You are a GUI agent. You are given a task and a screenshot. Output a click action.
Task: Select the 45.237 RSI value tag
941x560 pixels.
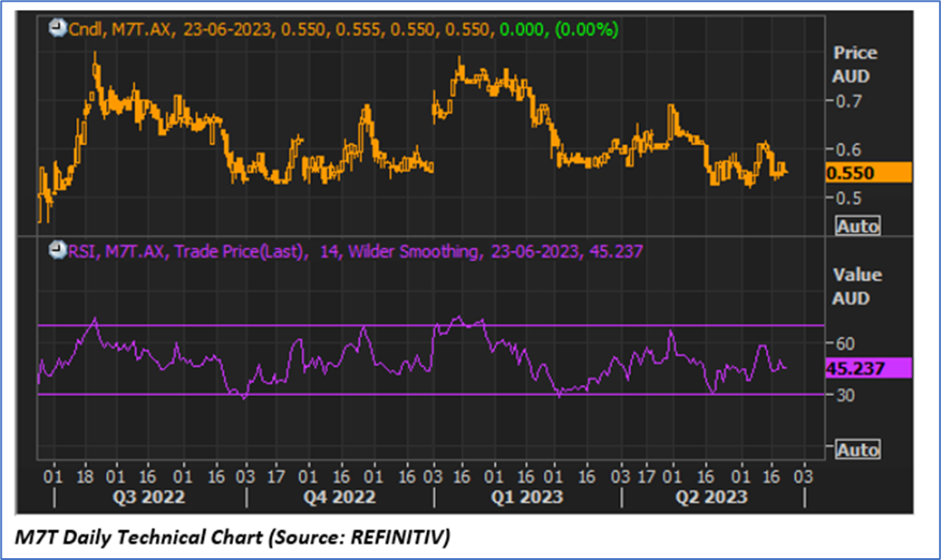point(868,368)
